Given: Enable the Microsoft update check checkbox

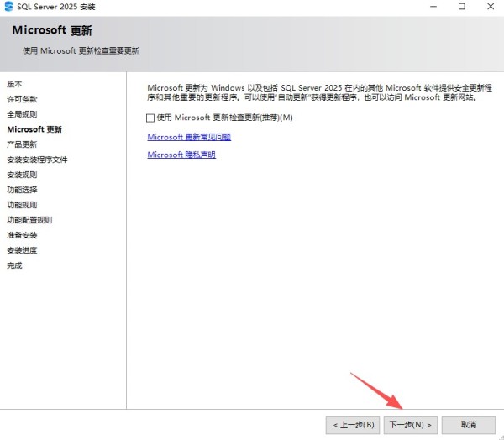Looking at the screenshot, I should [150, 118].
